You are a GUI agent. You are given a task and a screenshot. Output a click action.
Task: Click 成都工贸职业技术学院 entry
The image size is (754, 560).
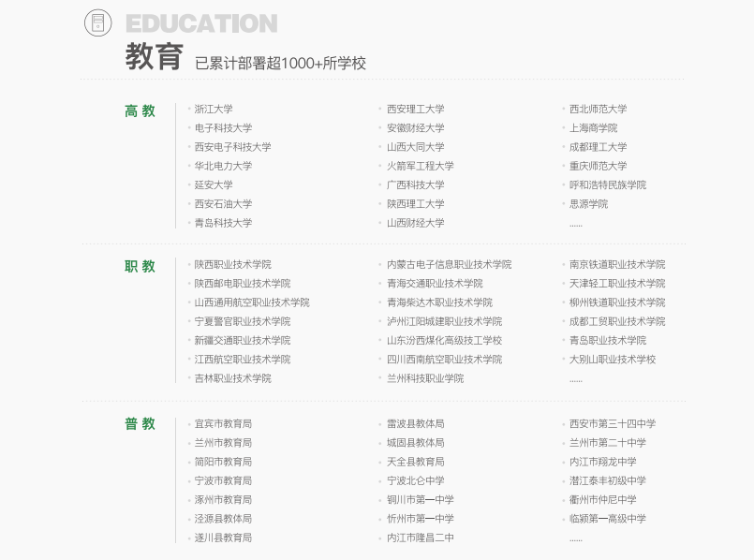pyautogui.click(x=617, y=321)
